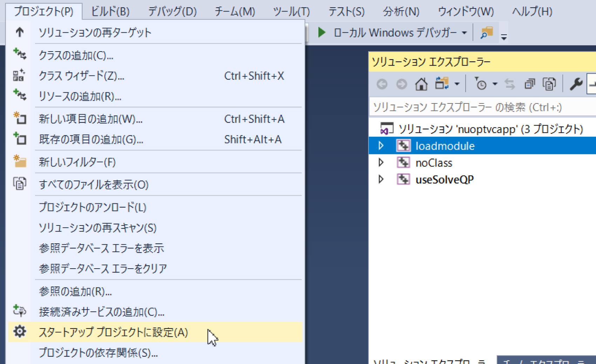This screenshot has height=364, width=596.
Task: Click the Collapse All icon in Solution Explorer
Action: (x=529, y=84)
